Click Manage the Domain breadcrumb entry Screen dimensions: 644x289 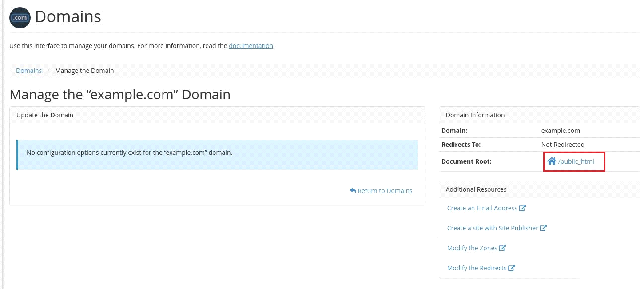[x=84, y=70]
